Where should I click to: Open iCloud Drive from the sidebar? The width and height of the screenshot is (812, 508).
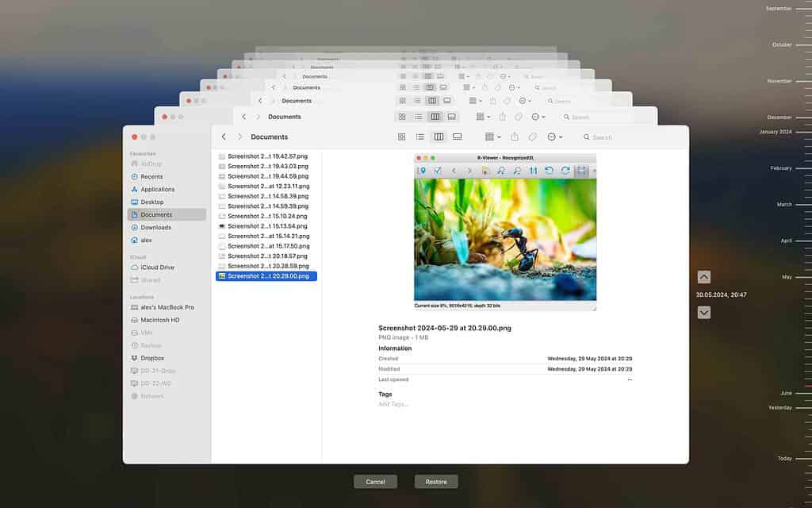click(x=157, y=267)
